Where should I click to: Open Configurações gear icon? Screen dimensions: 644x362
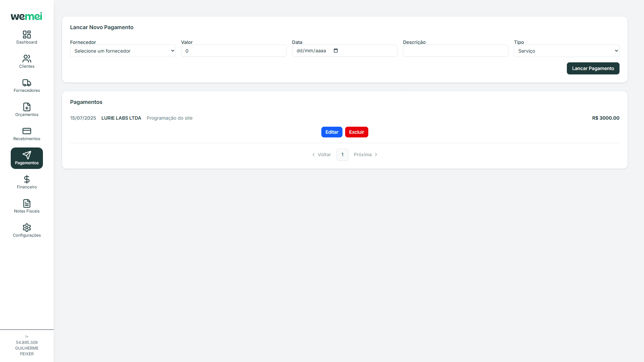point(27,228)
